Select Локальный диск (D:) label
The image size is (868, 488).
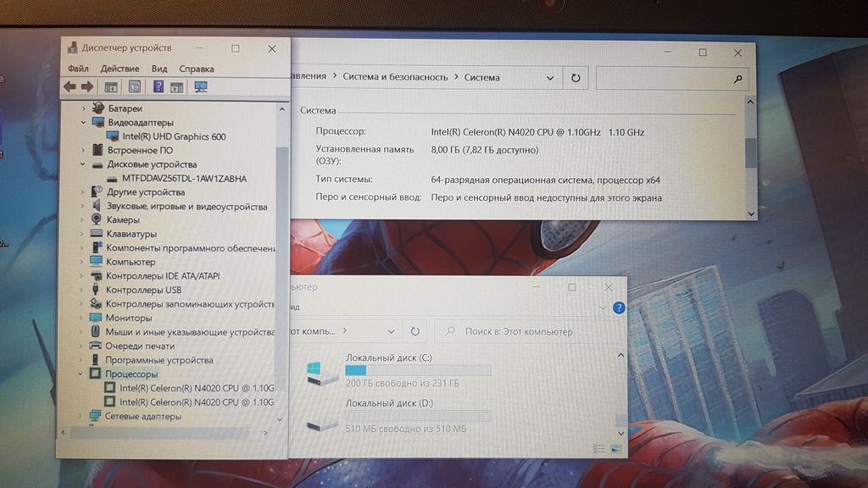[x=389, y=402]
